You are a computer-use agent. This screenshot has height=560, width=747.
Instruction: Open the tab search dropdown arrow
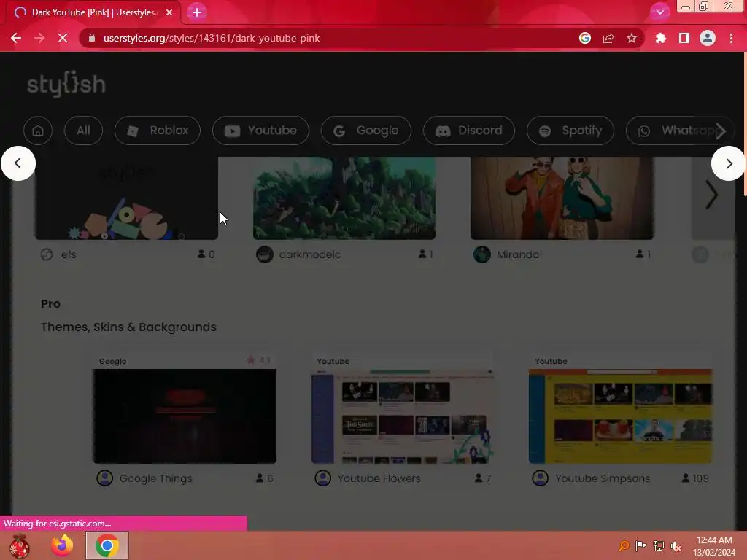coord(659,12)
